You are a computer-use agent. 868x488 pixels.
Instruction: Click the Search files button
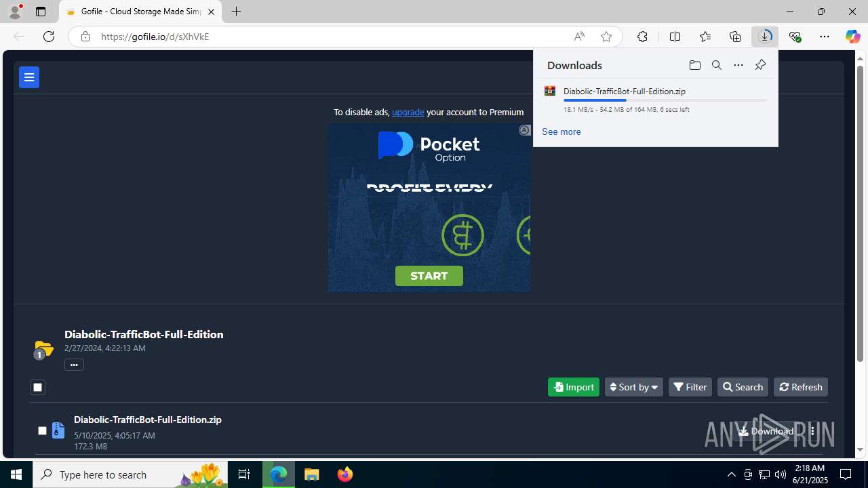(x=743, y=387)
